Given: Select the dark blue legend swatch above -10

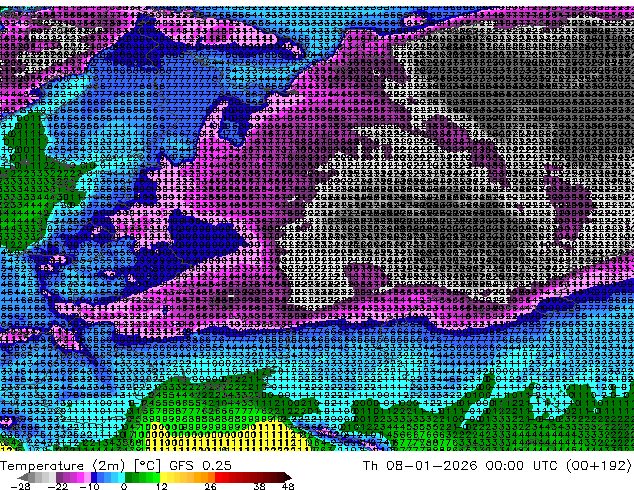Looking at the screenshot, I should coord(94,477).
